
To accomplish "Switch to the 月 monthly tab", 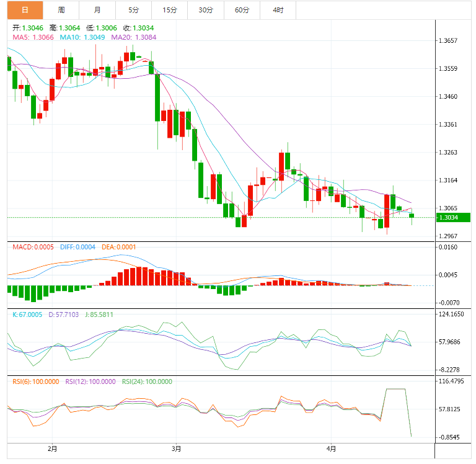I will (x=97, y=10).
